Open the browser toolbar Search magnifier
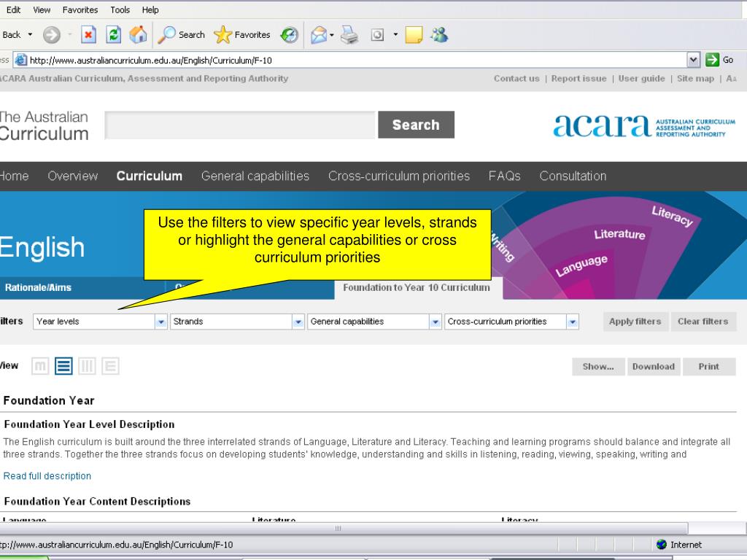 point(181,35)
